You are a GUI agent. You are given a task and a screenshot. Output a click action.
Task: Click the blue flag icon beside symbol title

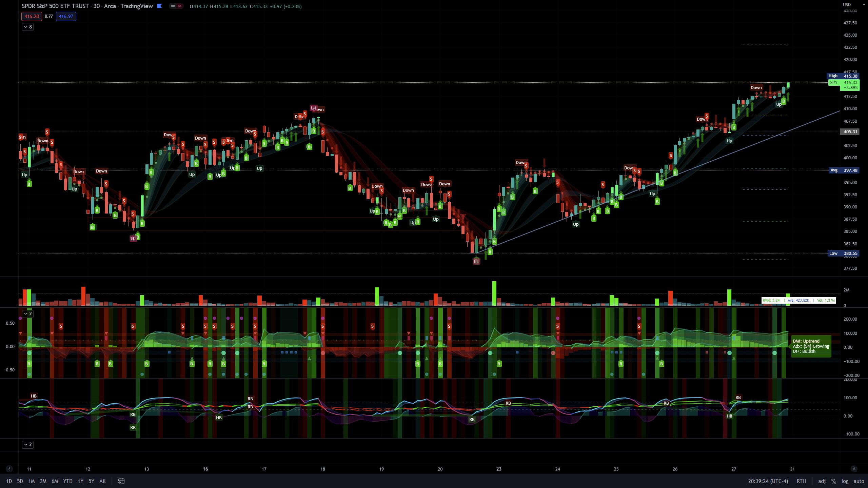[x=159, y=6]
